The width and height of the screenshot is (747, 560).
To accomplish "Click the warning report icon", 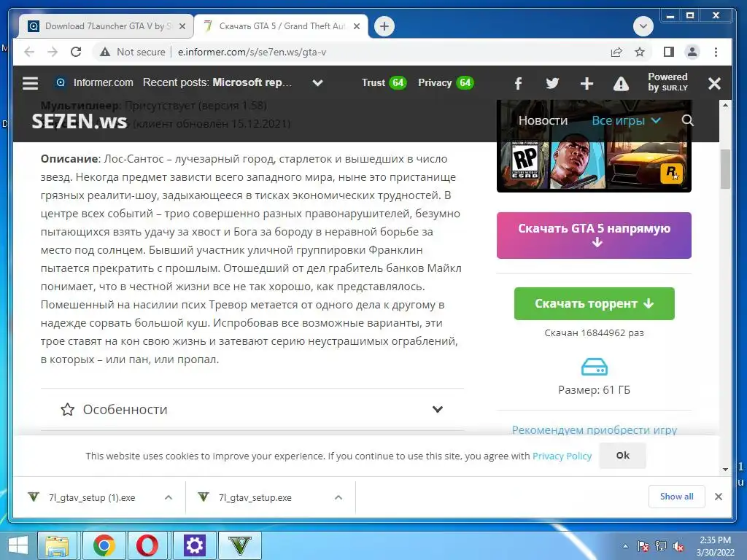I will pos(621,84).
